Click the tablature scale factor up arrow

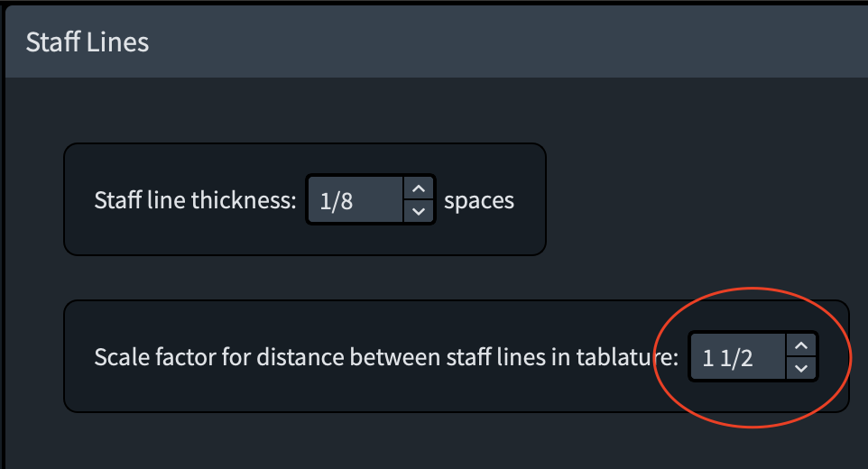pyautogui.click(x=800, y=345)
